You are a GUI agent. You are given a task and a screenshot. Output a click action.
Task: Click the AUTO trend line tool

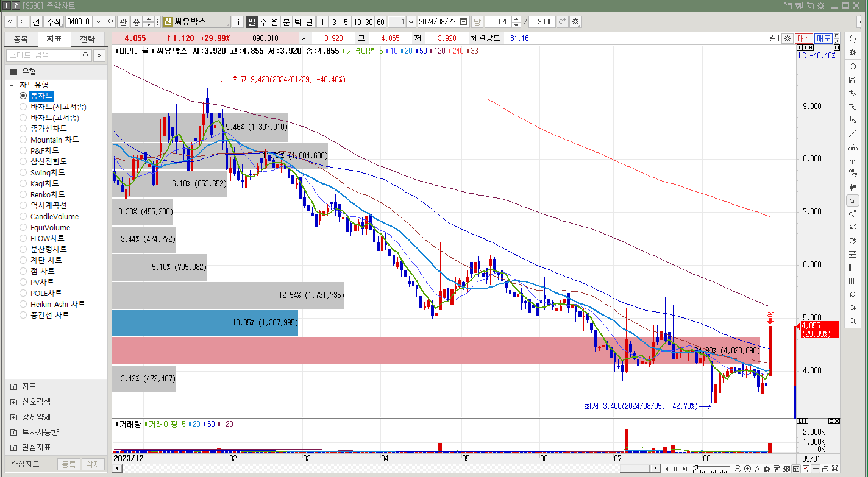(853, 147)
